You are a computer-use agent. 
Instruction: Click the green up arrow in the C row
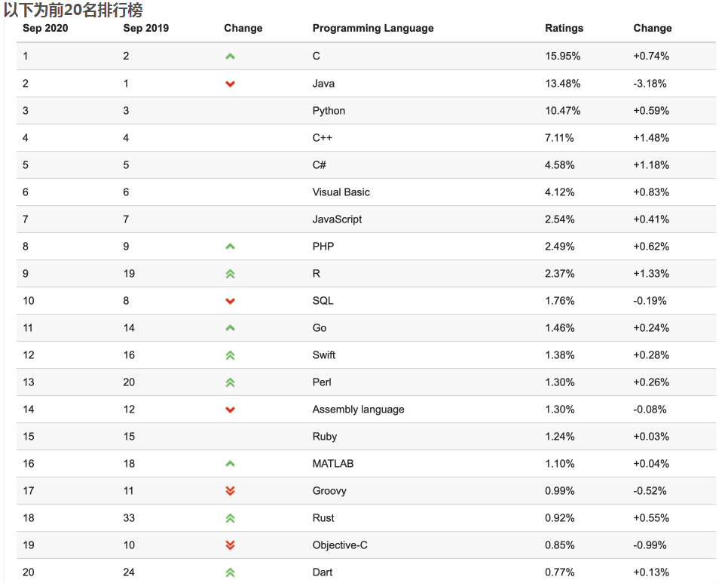230,57
